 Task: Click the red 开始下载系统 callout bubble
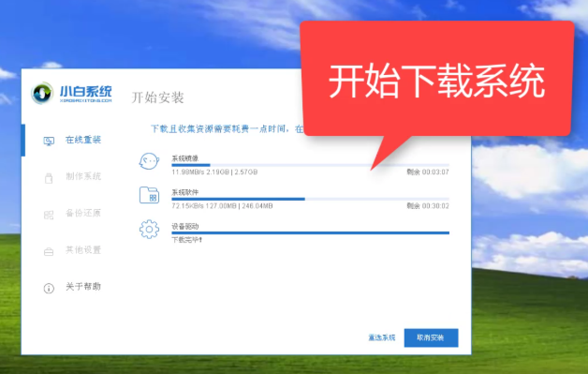[437, 79]
